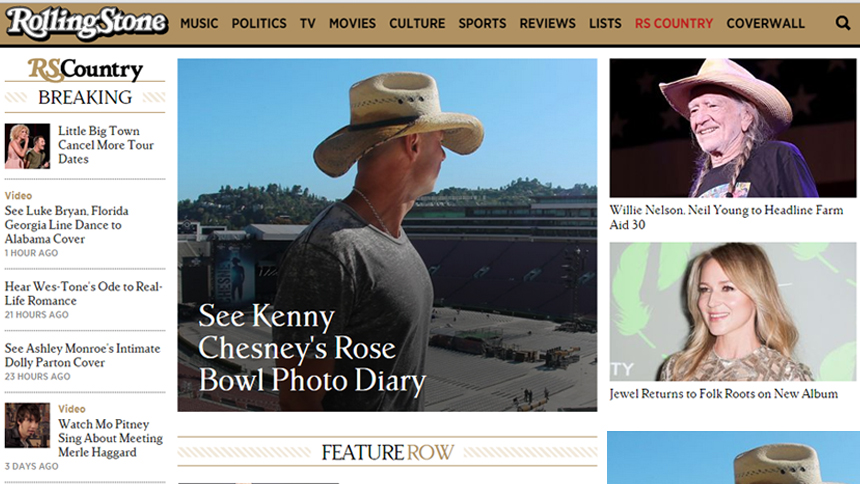Open Jewel Returns to Folk Roots article
Image resolution: width=860 pixels, height=484 pixels.
[723, 394]
